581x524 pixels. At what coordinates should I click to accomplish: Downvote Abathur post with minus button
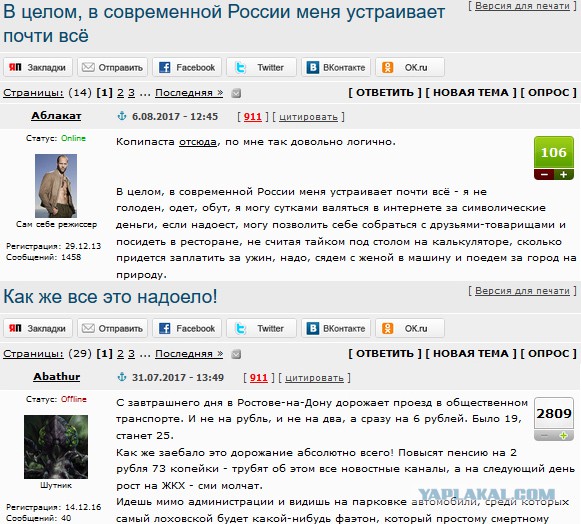pyautogui.click(x=544, y=435)
